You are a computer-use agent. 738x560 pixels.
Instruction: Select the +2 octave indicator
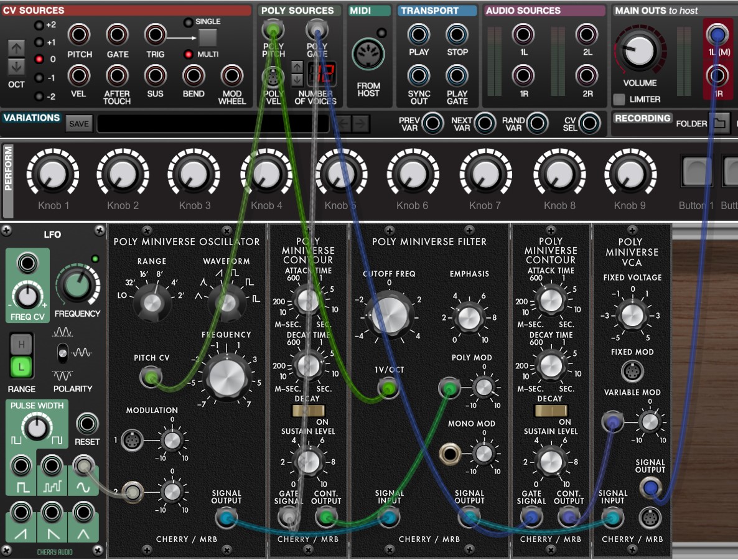coord(39,26)
